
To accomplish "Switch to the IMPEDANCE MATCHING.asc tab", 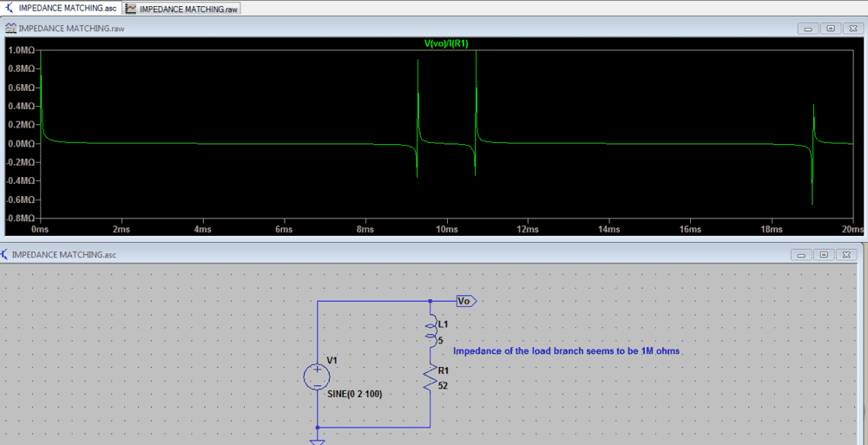I will [x=61, y=8].
